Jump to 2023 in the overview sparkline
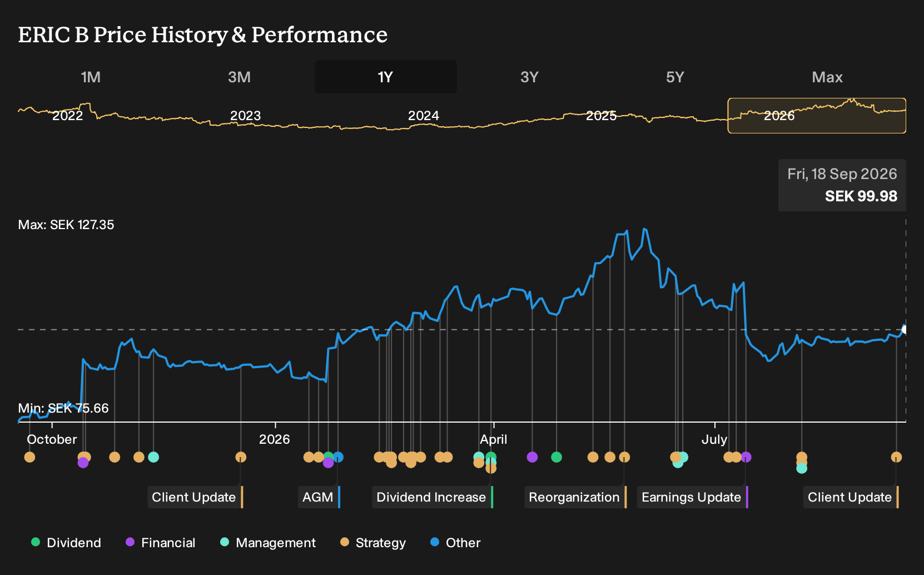The width and height of the screenshot is (924, 575). tap(245, 116)
